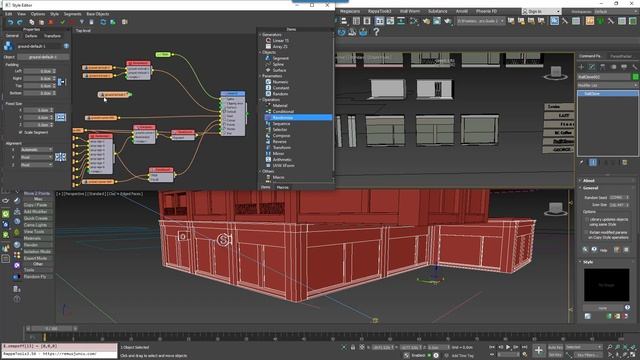
Task: Switch to the Macros tab
Action: (x=282, y=187)
